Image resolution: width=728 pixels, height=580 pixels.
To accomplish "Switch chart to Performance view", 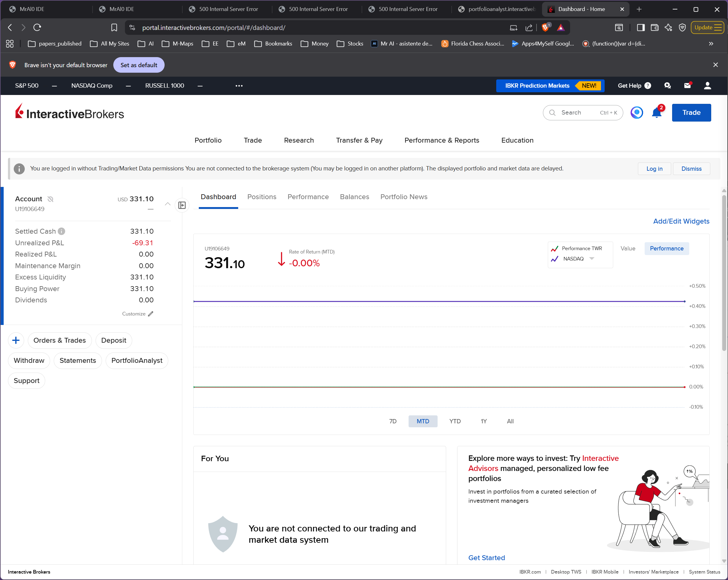I will tap(667, 248).
